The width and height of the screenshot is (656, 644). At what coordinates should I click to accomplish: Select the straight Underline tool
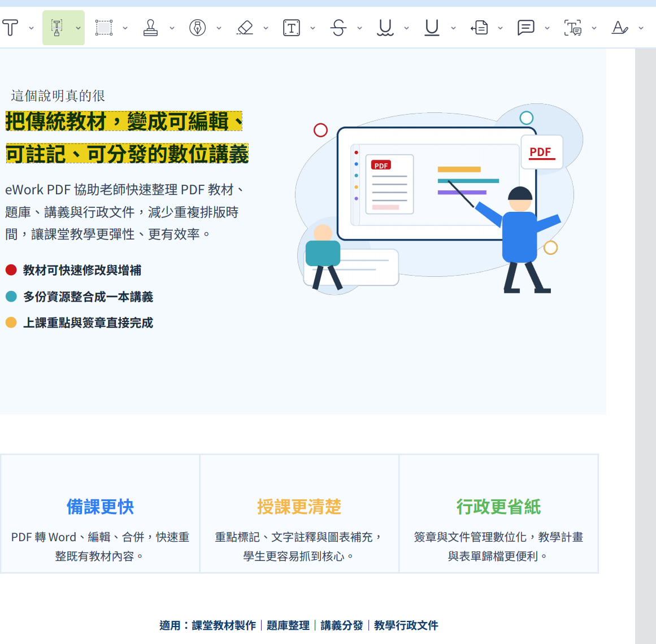tap(432, 28)
